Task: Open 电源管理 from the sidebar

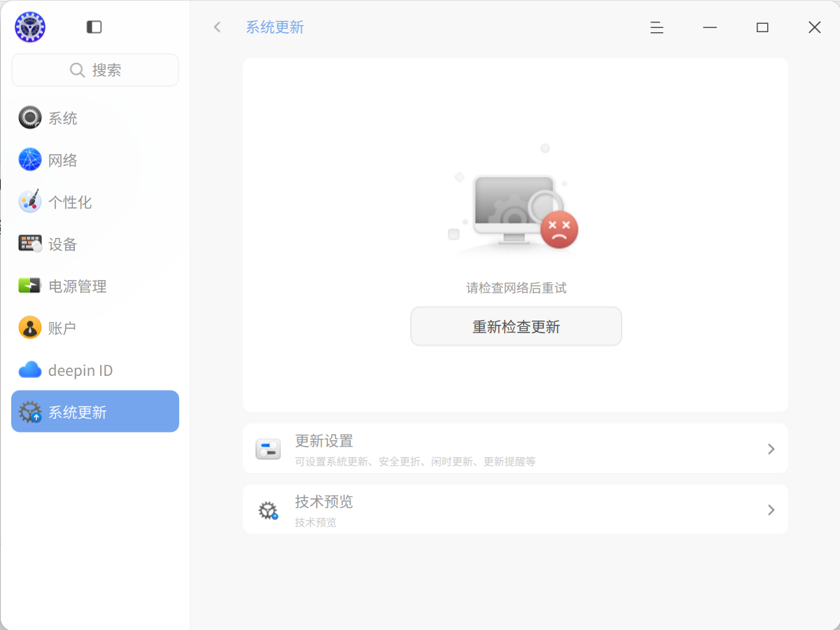Action: tap(95, 286)
